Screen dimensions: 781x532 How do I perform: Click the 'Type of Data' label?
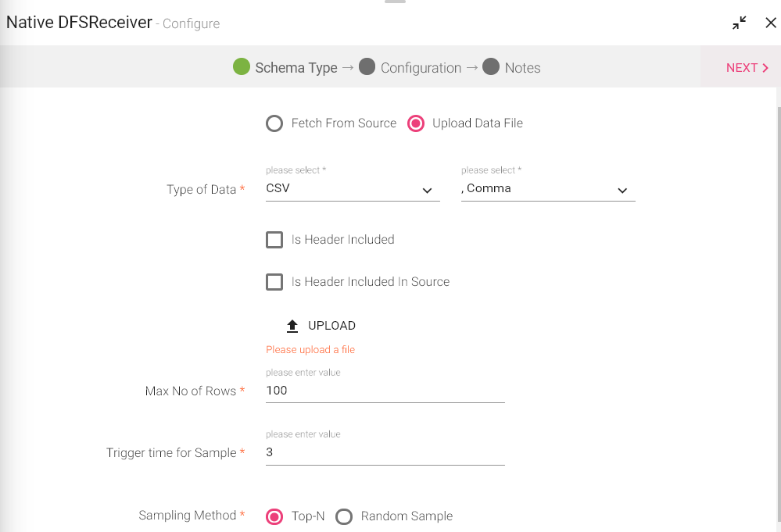click(x=201, y=190)
